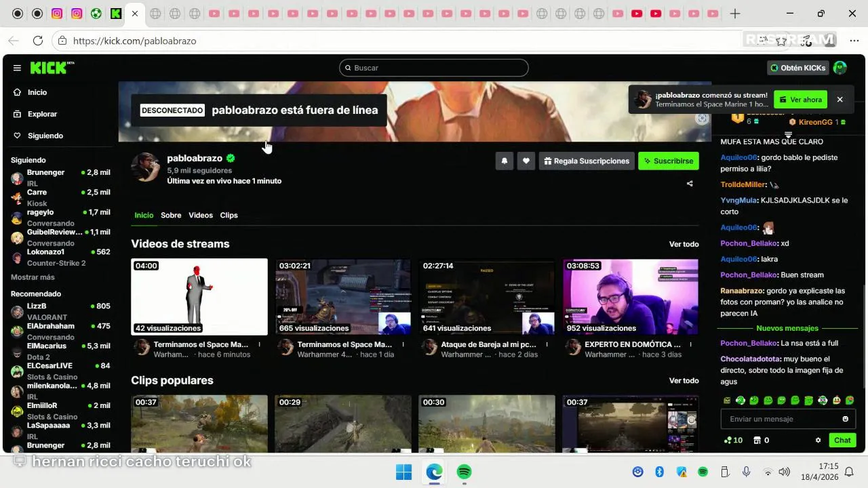Toggle notifications bell for pabloabrazo
Image resolution: width=868 pixels, height=488 pixels.
pyautogui.click(x=505, y=161)
